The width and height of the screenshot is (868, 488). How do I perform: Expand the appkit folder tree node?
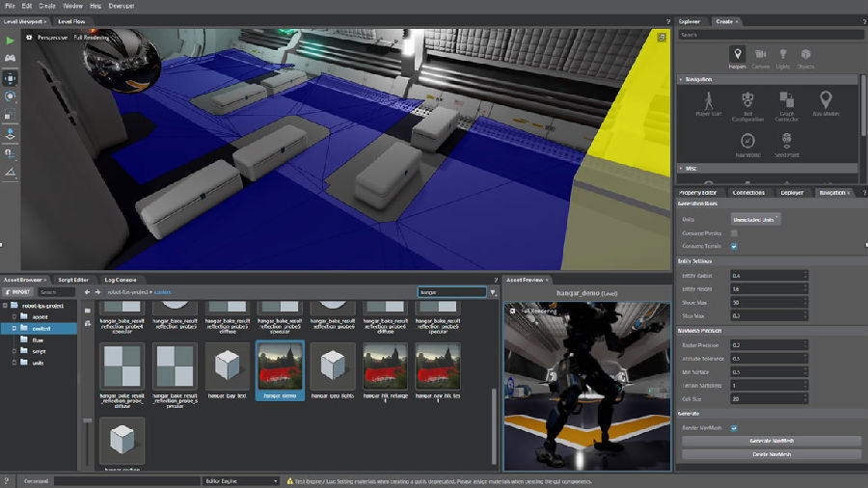click(x=14, y=317)
